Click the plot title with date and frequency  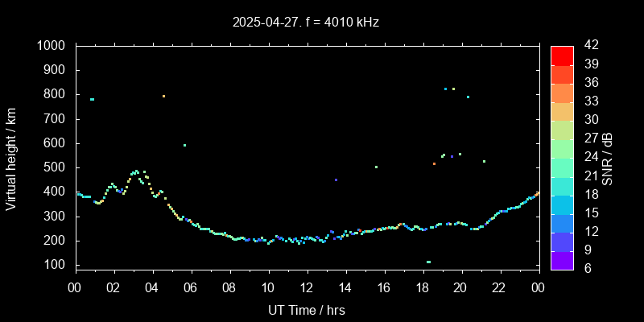click(306, 23)
